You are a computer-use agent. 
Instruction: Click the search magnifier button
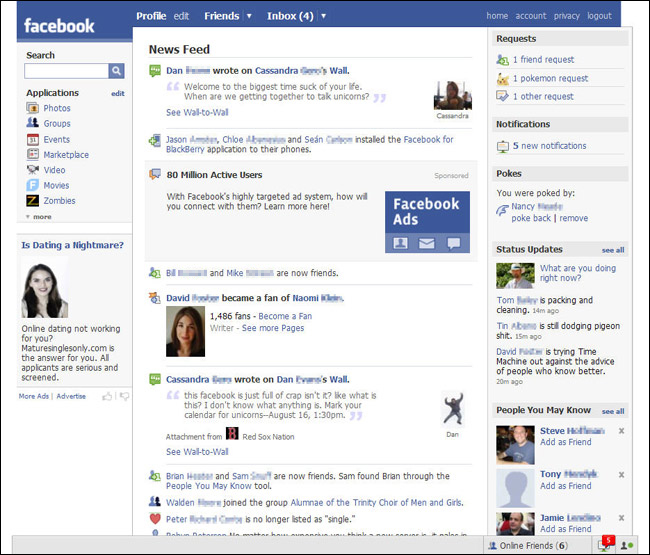(x=116, y=71)
